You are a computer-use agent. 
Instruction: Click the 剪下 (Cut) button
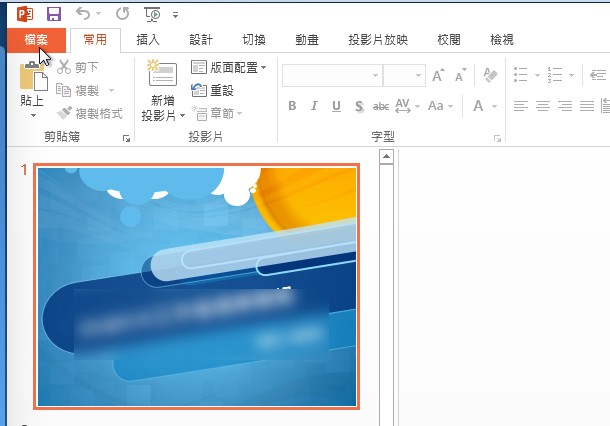(78, 67)
